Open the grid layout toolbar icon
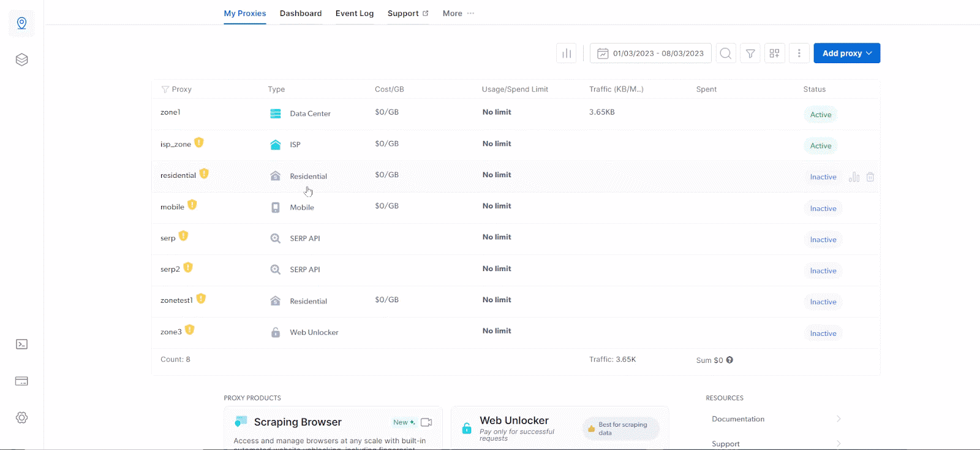Screen dimensions: 980x450 775,53
